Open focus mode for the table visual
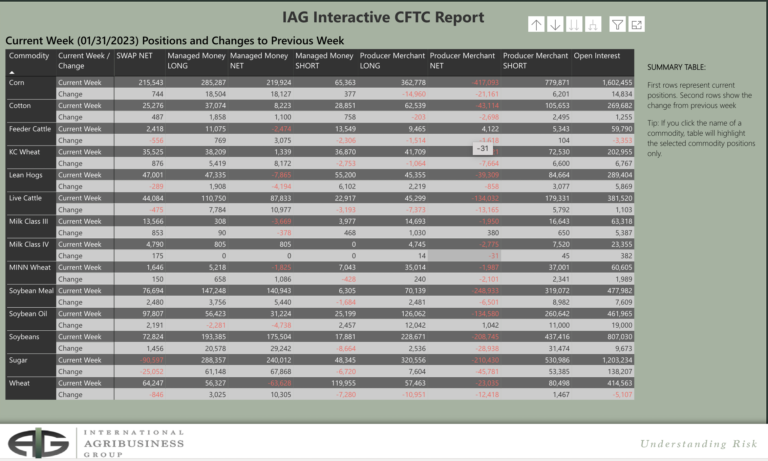This screenshot has height=461, width=768. (x=636, y=24)
